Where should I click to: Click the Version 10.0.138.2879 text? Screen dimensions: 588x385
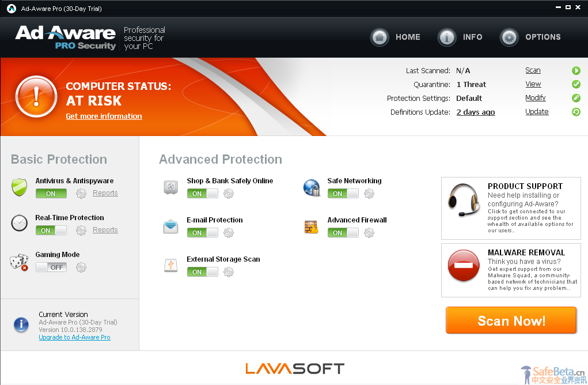70,330
